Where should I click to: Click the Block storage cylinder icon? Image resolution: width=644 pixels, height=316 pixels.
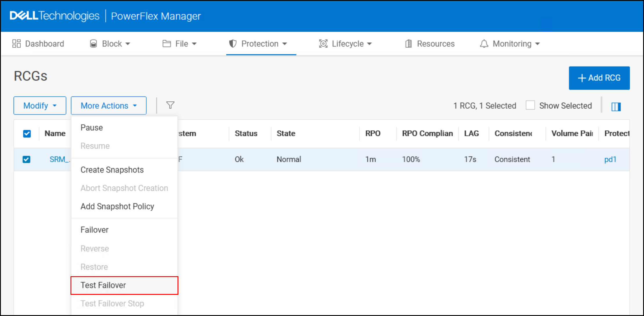(x=93, y=44)
